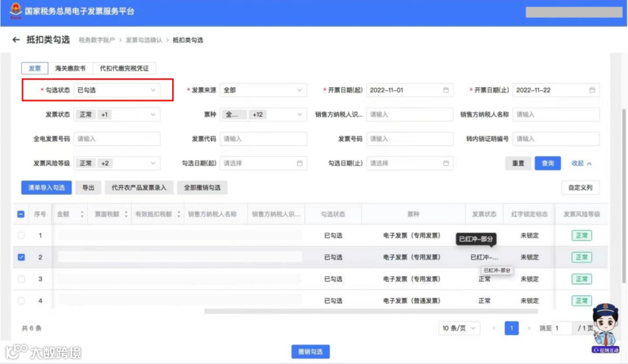Click the 撤销勾选 button at the bottom
The height and width of the screenshot is (364, 628).
coord(311,351)
